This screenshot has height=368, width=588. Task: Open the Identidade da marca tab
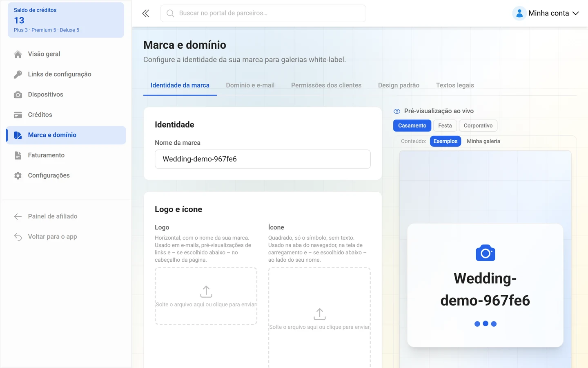[180, 85]
